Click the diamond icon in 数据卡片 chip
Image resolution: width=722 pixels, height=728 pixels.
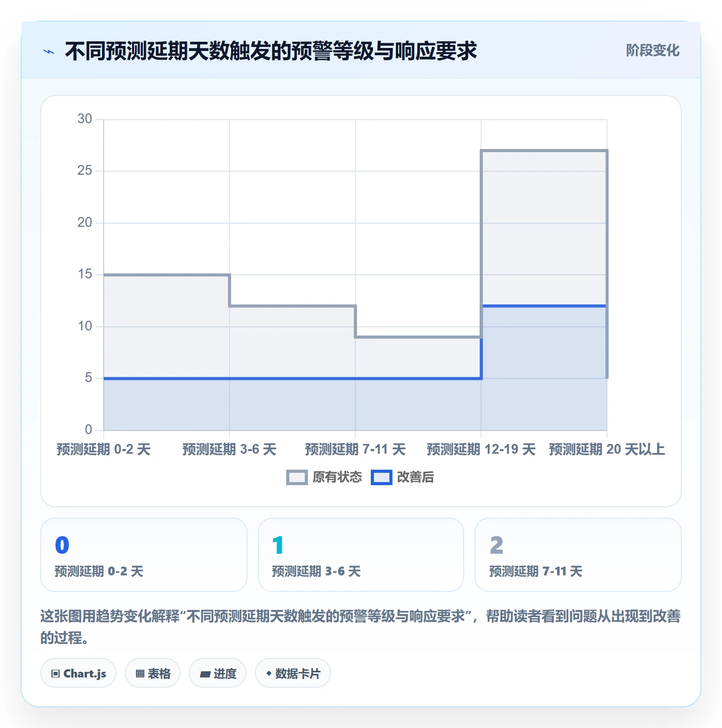(x=269, y=673)
